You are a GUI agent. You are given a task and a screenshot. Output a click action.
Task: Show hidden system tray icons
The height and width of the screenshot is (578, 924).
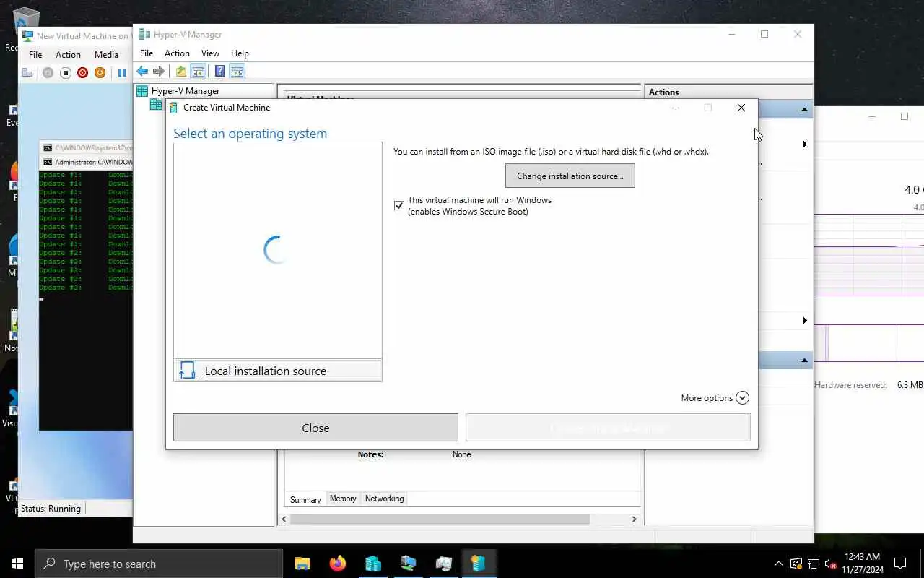tap(778, 564)
